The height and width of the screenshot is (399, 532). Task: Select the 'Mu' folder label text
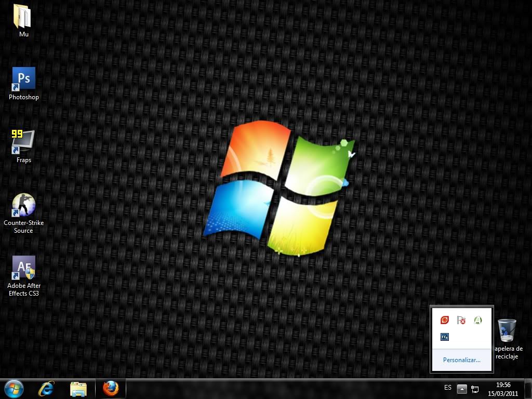coord(24,34)
